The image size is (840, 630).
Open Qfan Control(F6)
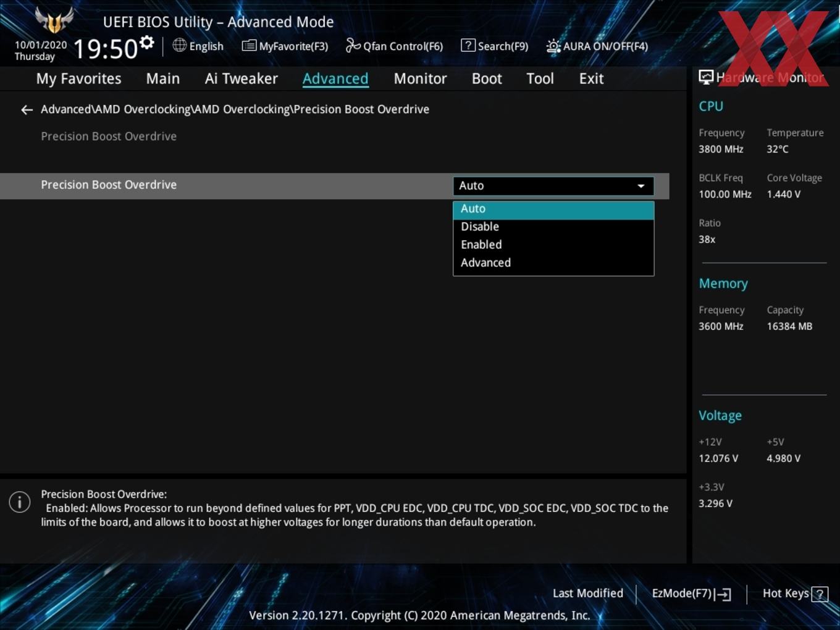[x=395, y=46]
